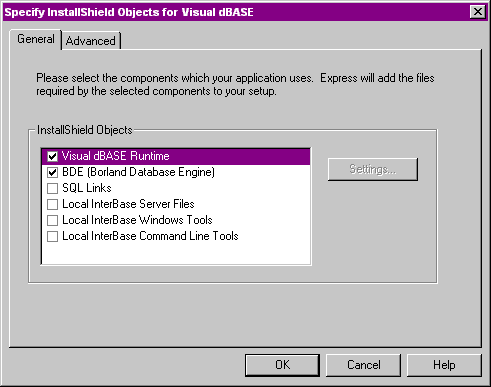
Task: Click the Cancel button
Action: click(x=363, y=365)
